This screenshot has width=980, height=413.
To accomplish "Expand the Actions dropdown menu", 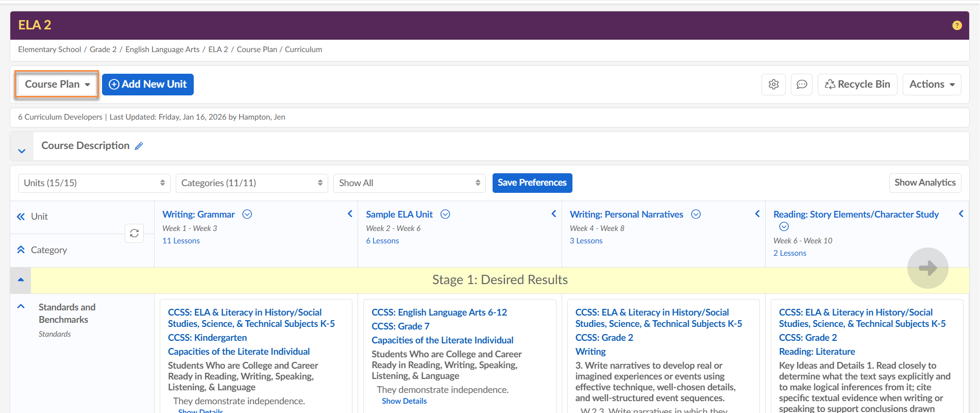I will pos(932,85).
